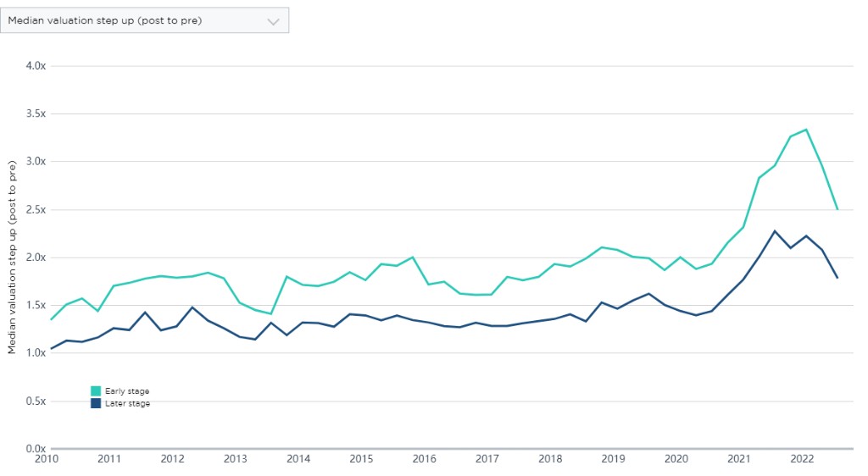The image size is (868, 476).
Task: Toggle the Later stage legend label
Action: pyautogui.click(x=127, y=403)
